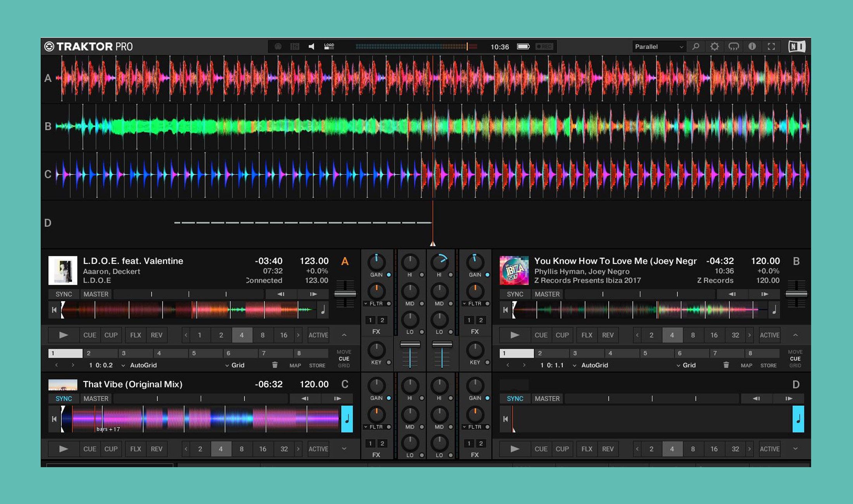
Task: Click the info tooltip icon in header
Action: (x=752, y=47)
